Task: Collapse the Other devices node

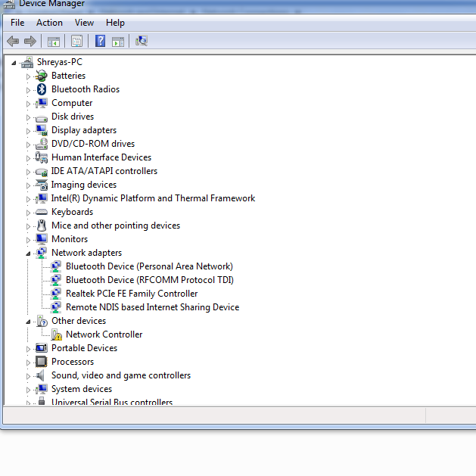Action: tap(28, 322)
